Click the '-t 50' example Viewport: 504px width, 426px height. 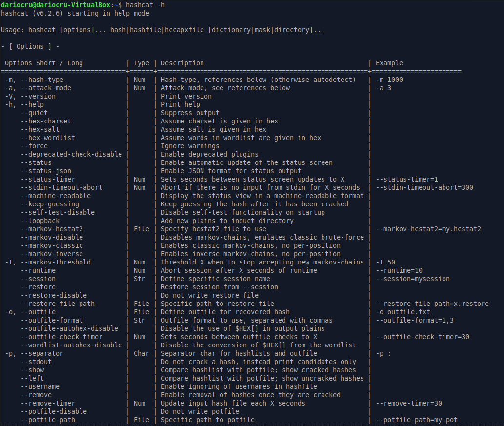pos(385,263)
